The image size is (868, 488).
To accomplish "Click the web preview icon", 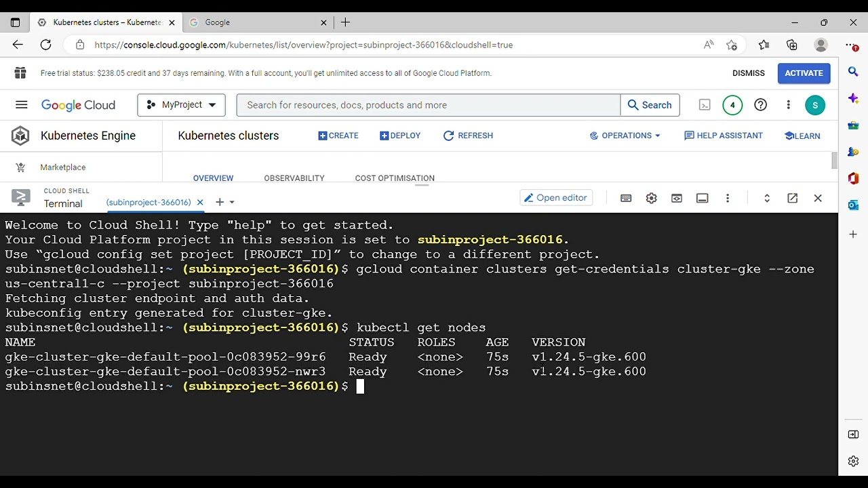I will [677, 198].
